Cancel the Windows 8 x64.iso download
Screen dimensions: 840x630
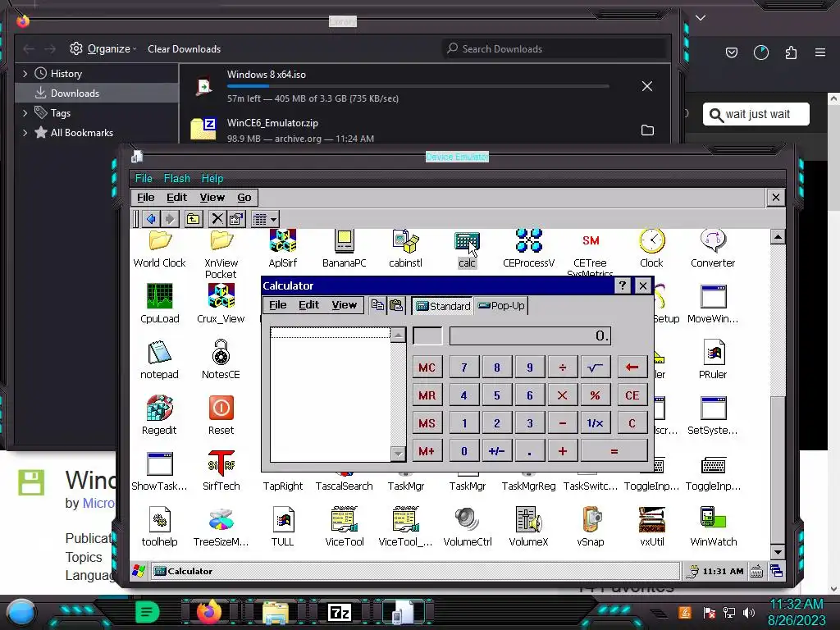click(x=647, y=86)
